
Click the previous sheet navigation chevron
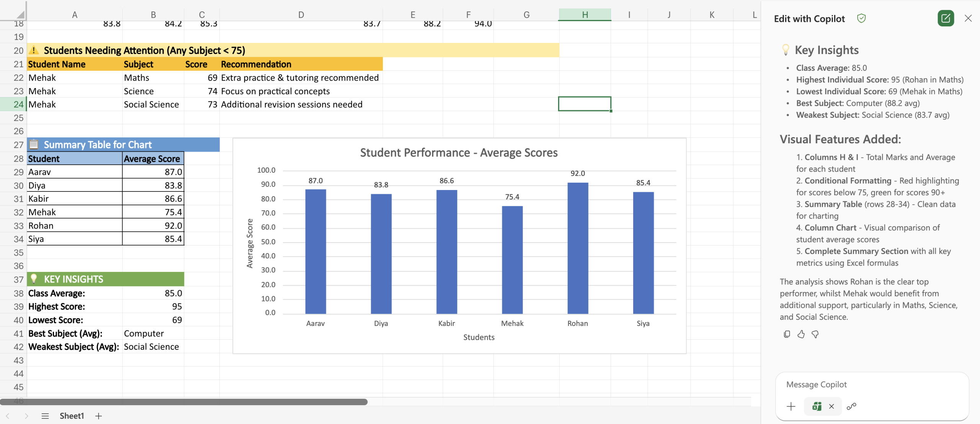(x=7, y=416)
